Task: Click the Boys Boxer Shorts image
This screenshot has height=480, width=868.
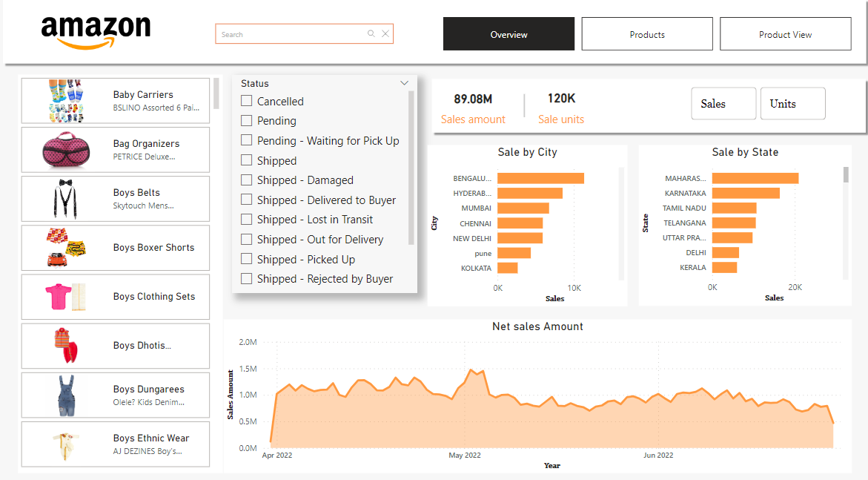Action: tap(66, 247)
